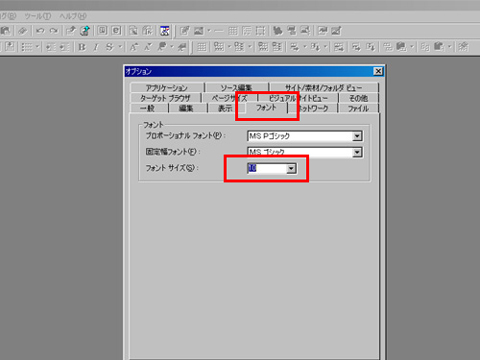Switch to the ビジュアル サイトビュー tab
The width and height of the screenshot is (480, 360).
click(298, 98)
